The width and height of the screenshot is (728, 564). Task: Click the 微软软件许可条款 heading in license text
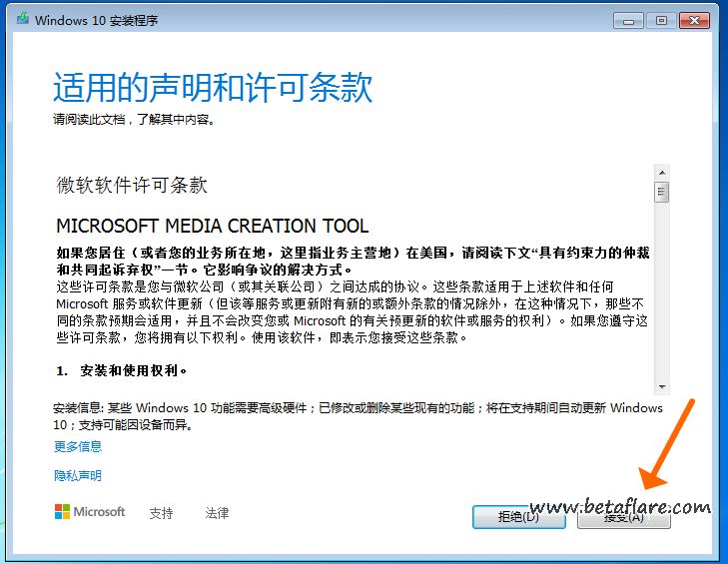click(x=132, y=186)
